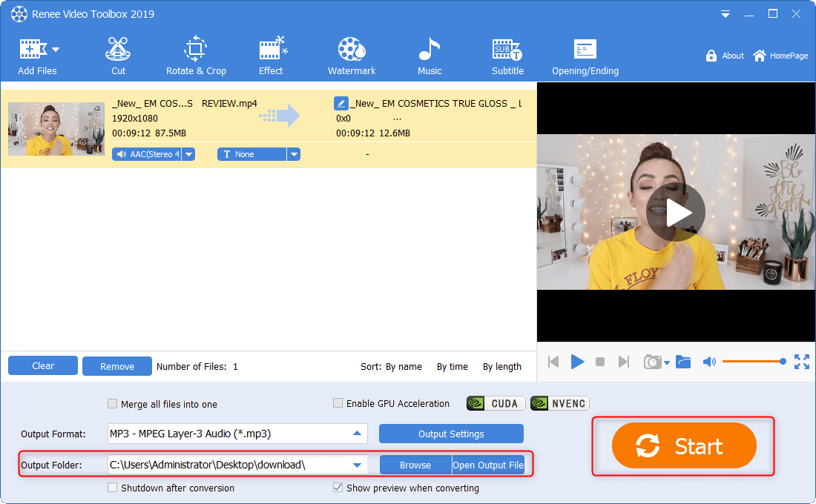816x504 pixels.
Task: Open the Watermark tool
Action: tap(352, 56)
